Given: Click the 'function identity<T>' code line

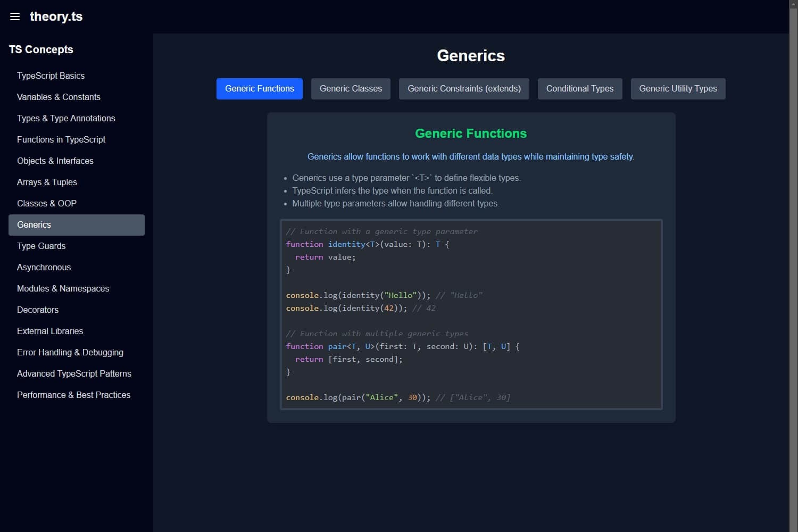Looking at the screenshot, I should tap(368, 244).
